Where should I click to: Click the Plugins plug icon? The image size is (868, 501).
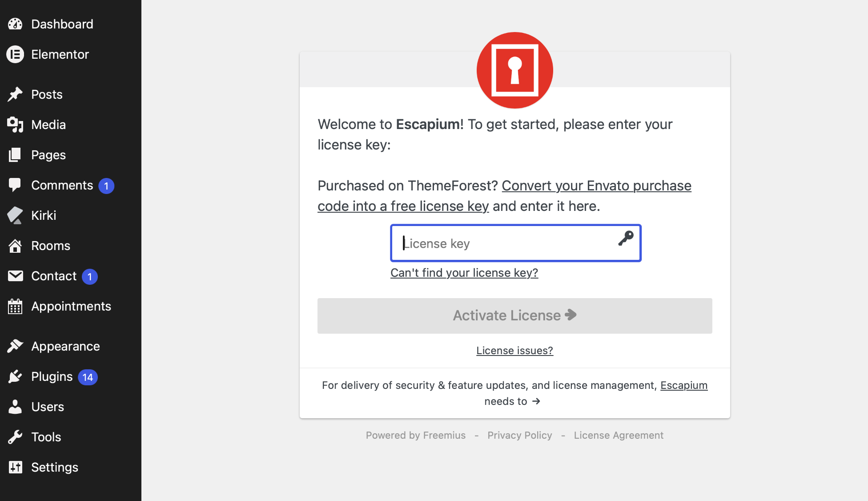coord(15,376)
